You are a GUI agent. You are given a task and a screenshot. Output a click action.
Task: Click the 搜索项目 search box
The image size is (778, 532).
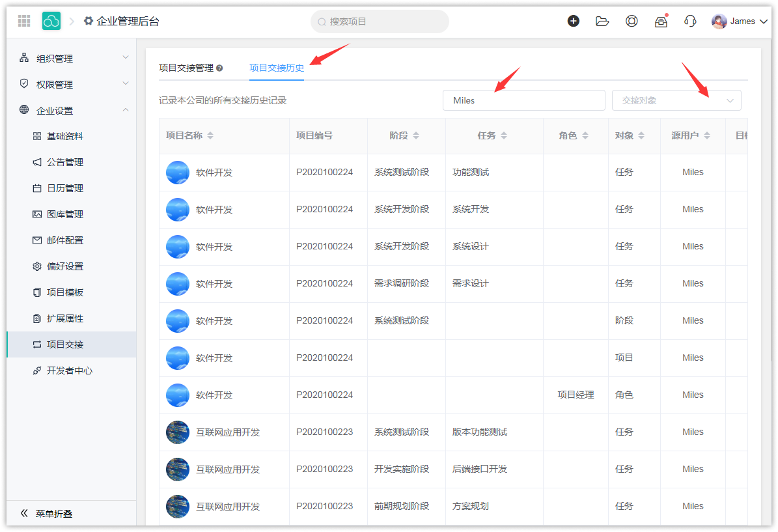(x=380, y=21)
